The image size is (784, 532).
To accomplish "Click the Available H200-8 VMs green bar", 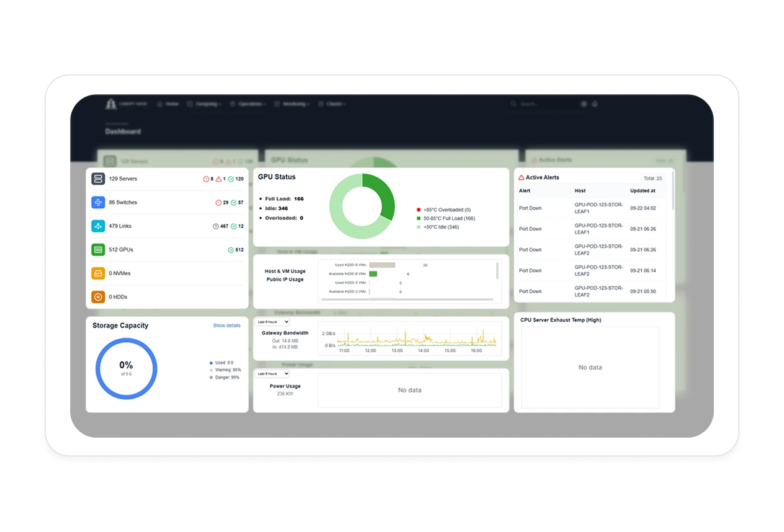I will [373, 273].
